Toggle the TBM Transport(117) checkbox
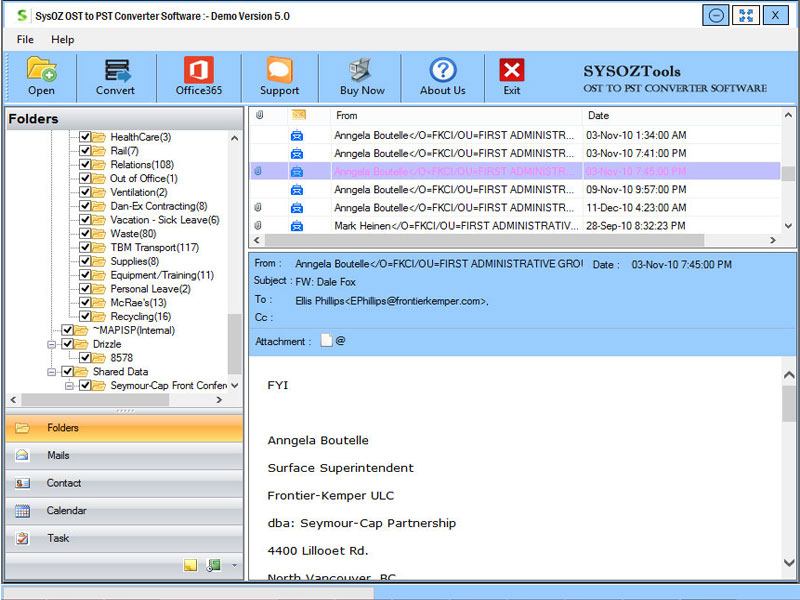This screenshot has width=800, height=600. 85,247
